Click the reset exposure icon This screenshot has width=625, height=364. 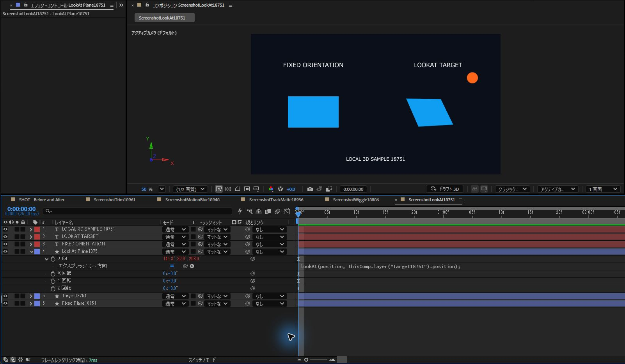[281, 189]
